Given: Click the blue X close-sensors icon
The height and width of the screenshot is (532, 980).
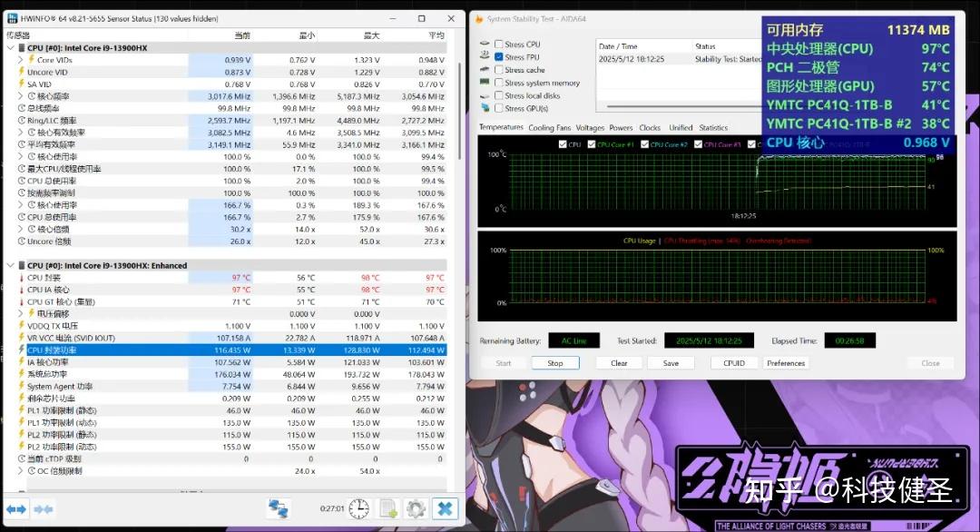Looking at the screenshot, I should click(445, 510).
